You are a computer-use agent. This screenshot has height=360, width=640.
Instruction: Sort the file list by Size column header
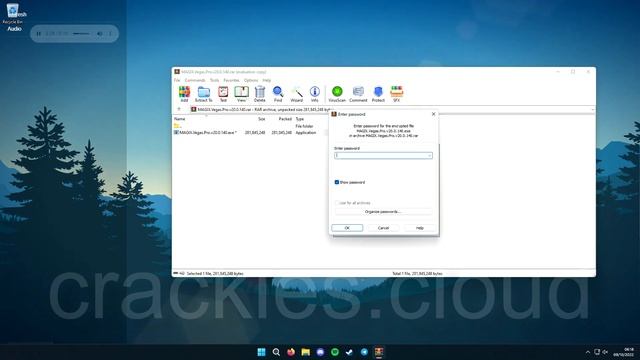click(262, 119)
